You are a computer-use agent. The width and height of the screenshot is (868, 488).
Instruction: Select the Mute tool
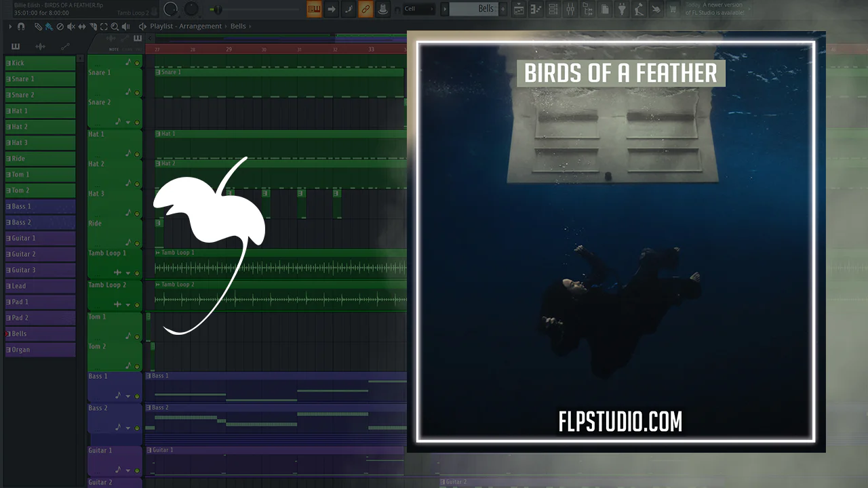click(71, 26)
